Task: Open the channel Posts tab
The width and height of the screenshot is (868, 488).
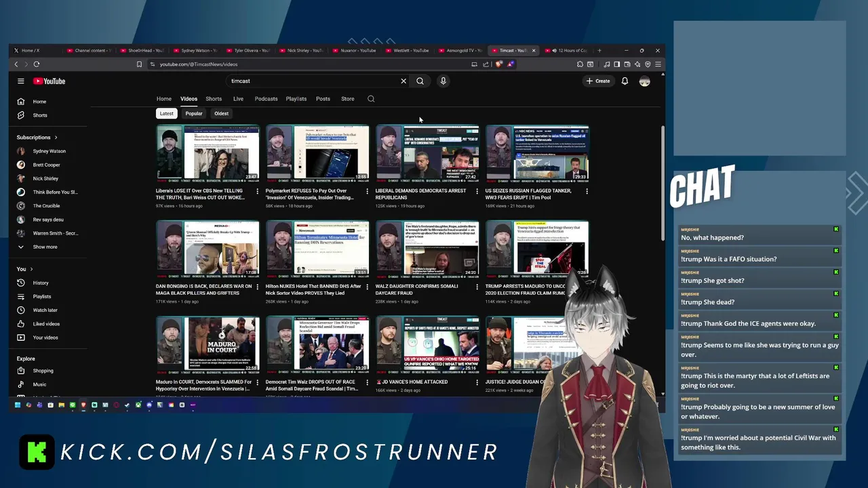Action: coord(323,99)
